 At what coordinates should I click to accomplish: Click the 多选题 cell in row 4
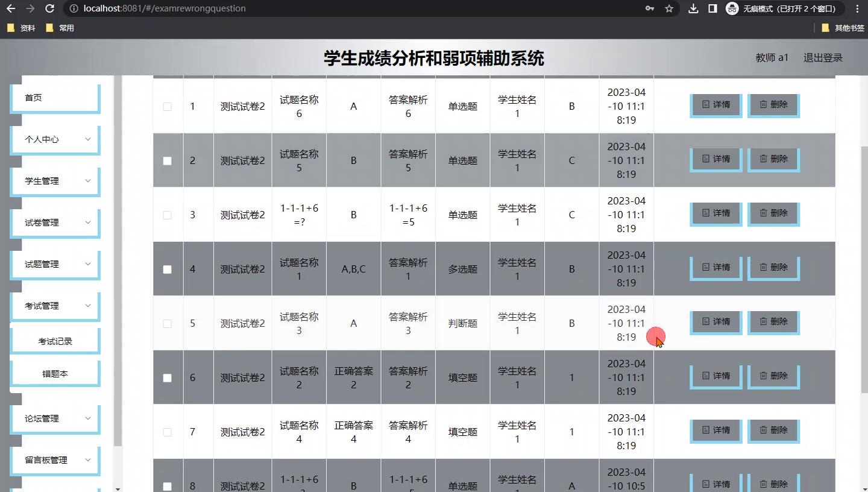[462, 270]
